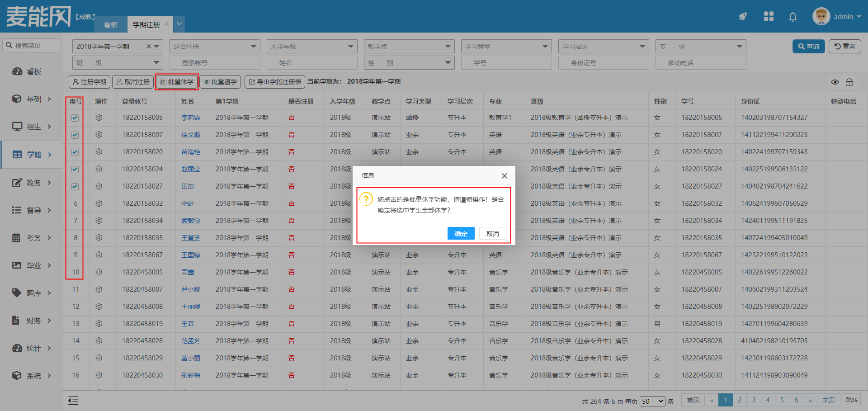Click the 身份证号 input field
The height and width of the screenshot is (411, 868).
coord(604,63)
